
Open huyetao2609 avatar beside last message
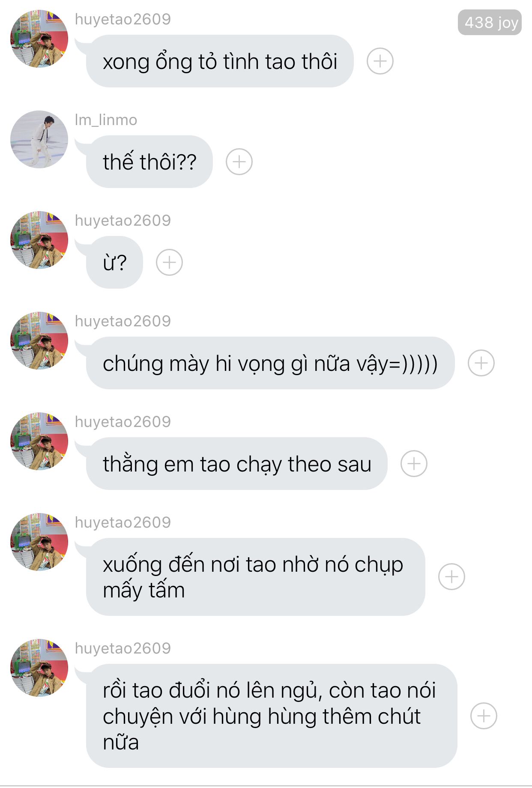[x=39, y=668]
